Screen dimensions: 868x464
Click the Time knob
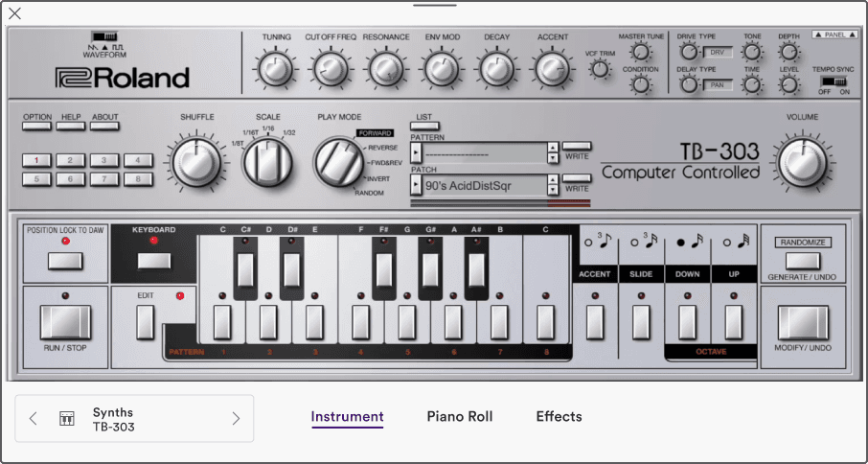[x=751, y=85]
